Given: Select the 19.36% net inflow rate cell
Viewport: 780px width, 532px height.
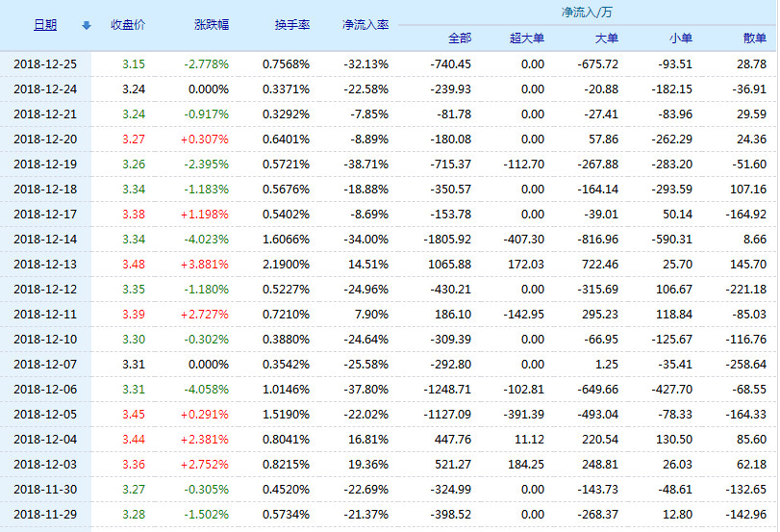Looking at the screenshot, I should tap(368, 465).
